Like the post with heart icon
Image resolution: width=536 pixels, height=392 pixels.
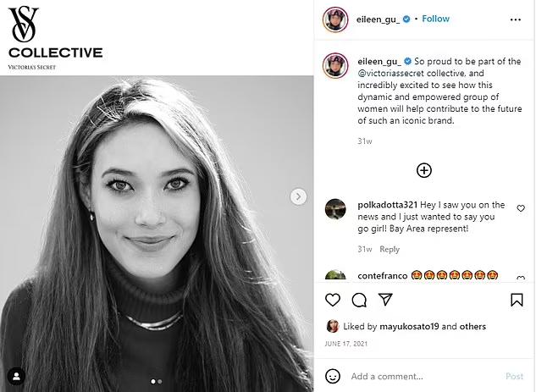(x=333, y=300)
